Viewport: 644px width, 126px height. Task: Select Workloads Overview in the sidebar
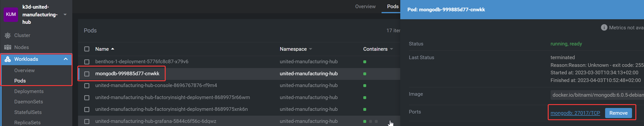pos(24,70)
